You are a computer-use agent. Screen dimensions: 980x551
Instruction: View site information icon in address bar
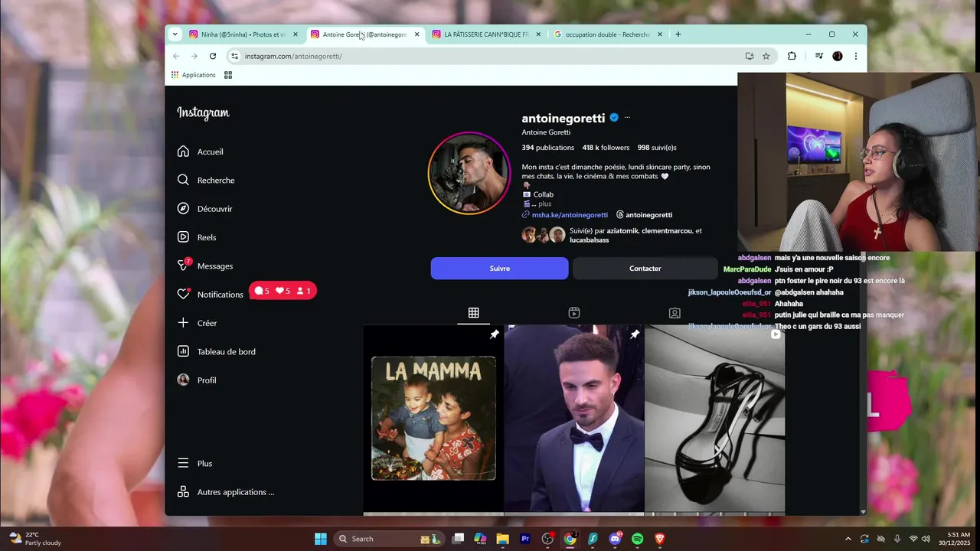pyautogui.click(x=235, y=56)
